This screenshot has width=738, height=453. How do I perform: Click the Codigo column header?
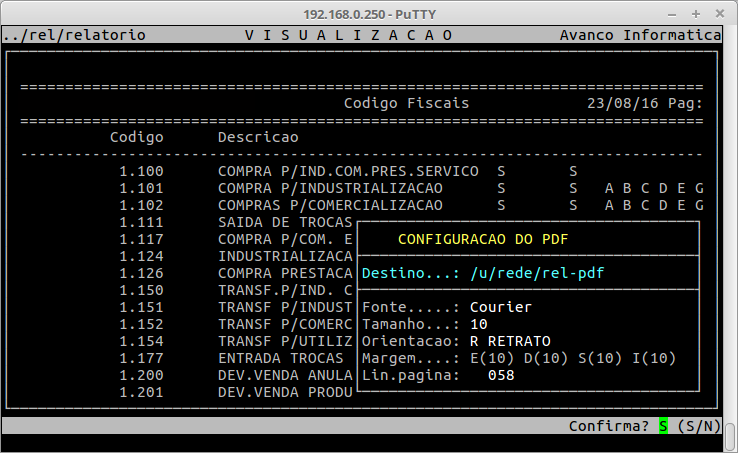[x=137, y=137]
